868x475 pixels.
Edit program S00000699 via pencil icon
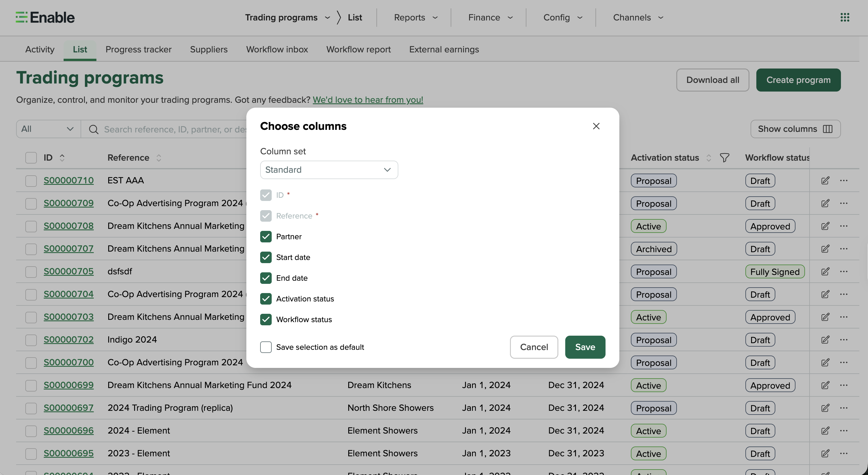825,385
